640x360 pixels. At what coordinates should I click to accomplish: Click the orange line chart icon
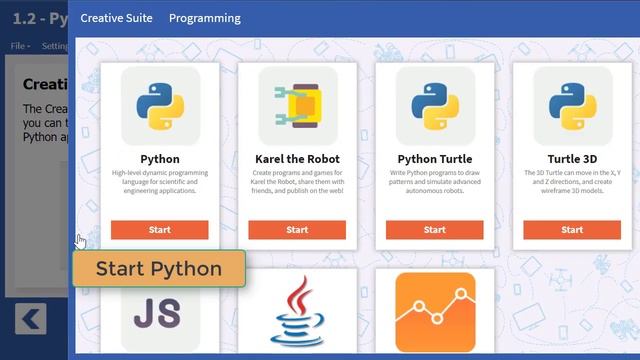pos(436,312)
